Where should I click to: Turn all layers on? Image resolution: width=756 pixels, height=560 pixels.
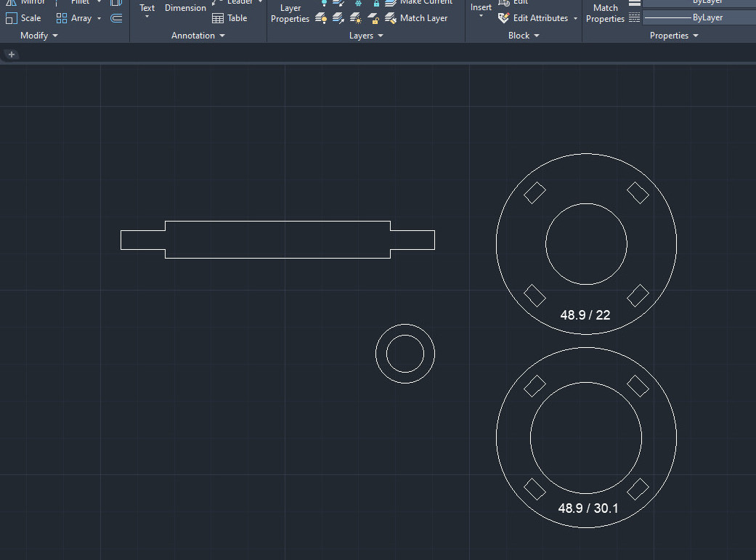[x=321, y=18]
